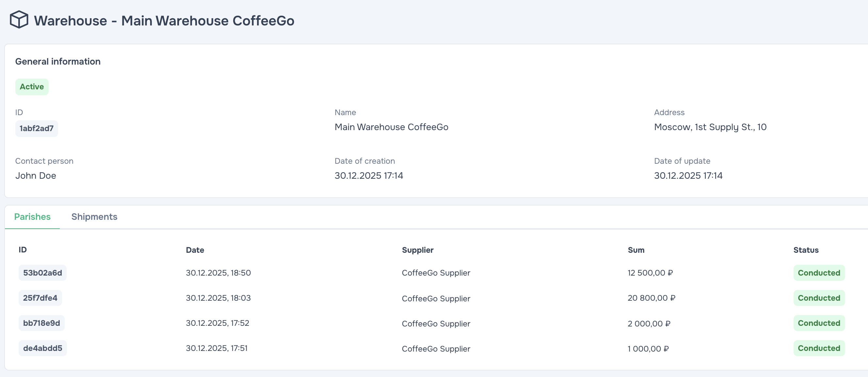Open parish record 25f7dfe4
The image size is (868, 377).
point(40,298)
